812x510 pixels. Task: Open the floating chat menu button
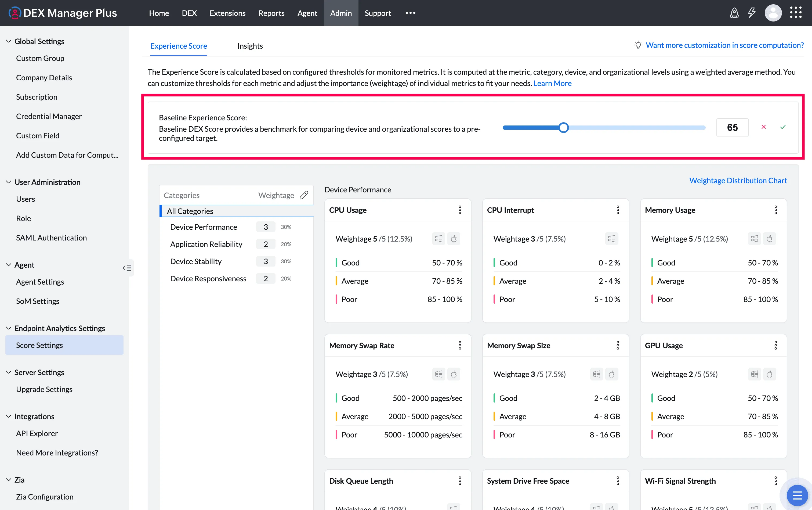pyautogui.click(x=797, y=495)
